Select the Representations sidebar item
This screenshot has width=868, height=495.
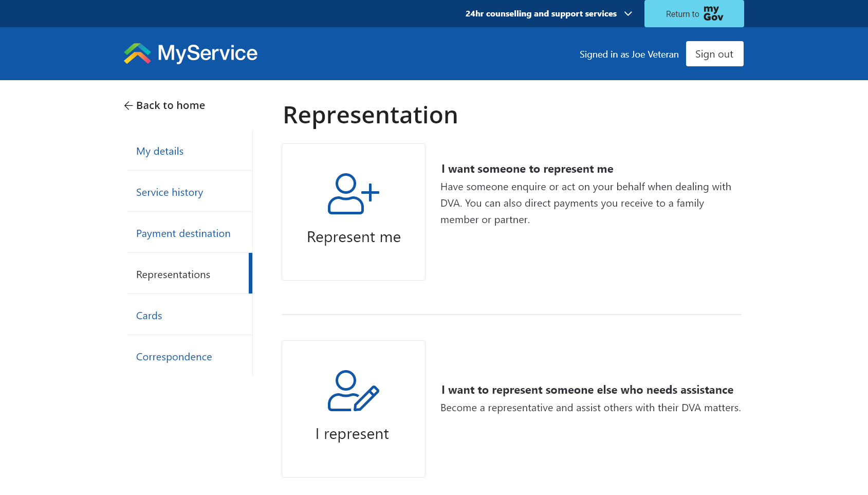coord(173,274)
